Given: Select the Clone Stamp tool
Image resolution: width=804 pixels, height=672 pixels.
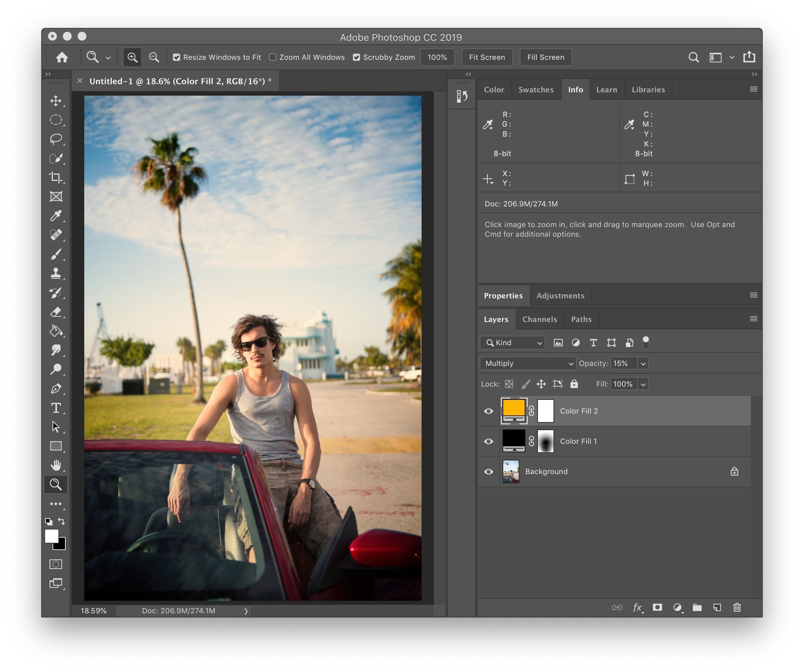Looking at the screenshot, I should pyautogui.click(x=56, y=273).
